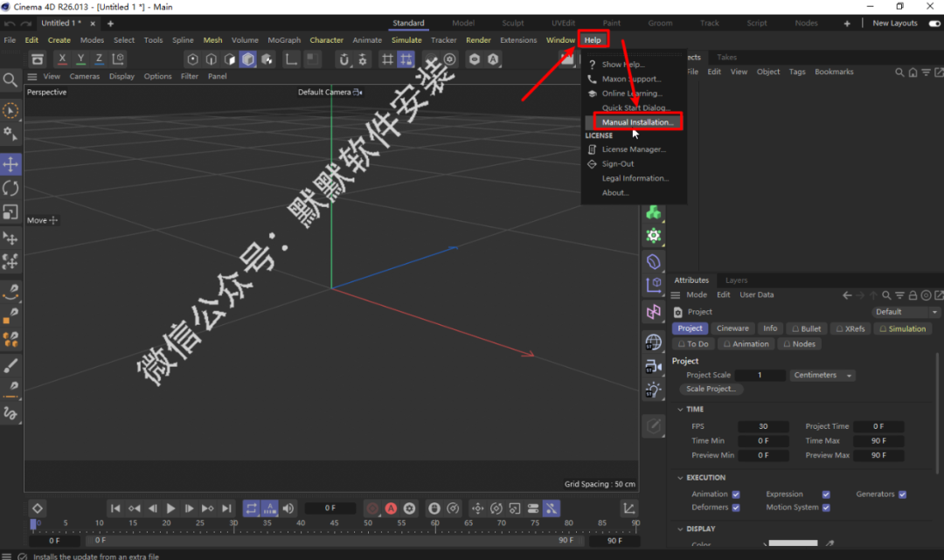
Task: Open the Cineware attribute tab button
Action: click(732, 328)
